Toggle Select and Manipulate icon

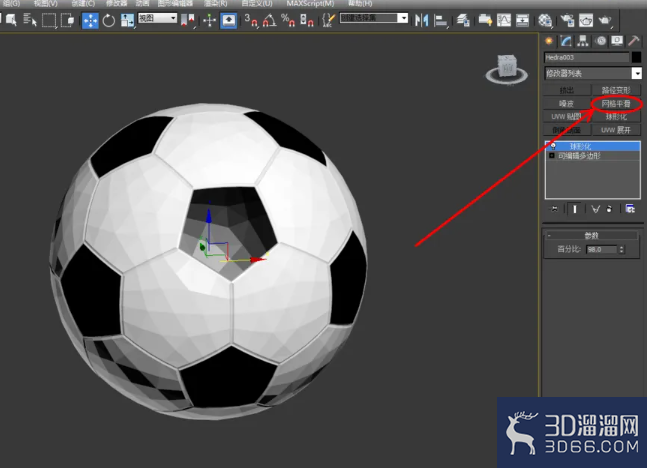(210, 20)
